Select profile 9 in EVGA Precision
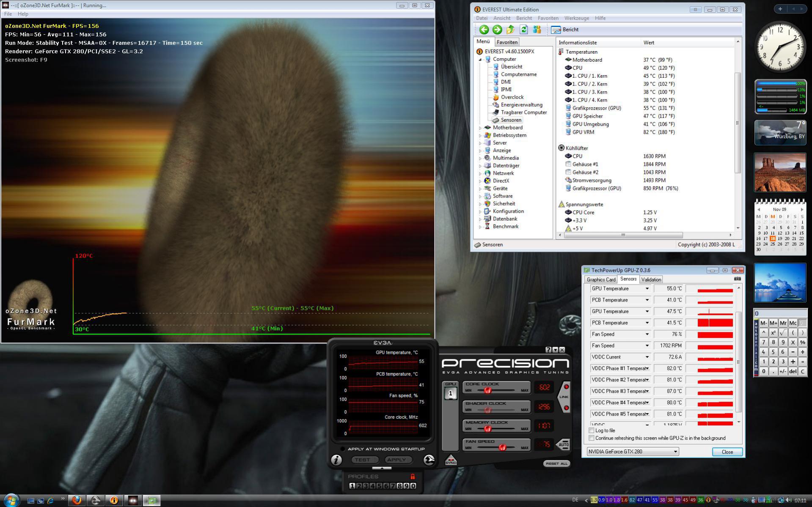 coord(407,486)
